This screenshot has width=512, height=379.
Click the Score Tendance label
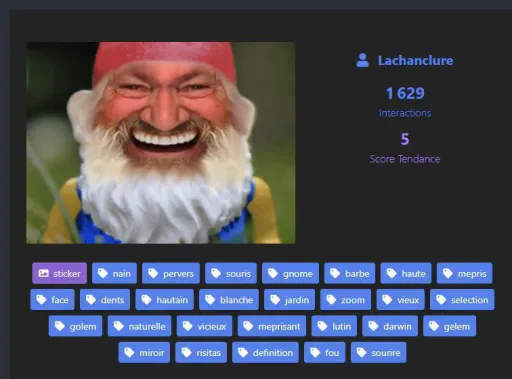coord(405,159)
